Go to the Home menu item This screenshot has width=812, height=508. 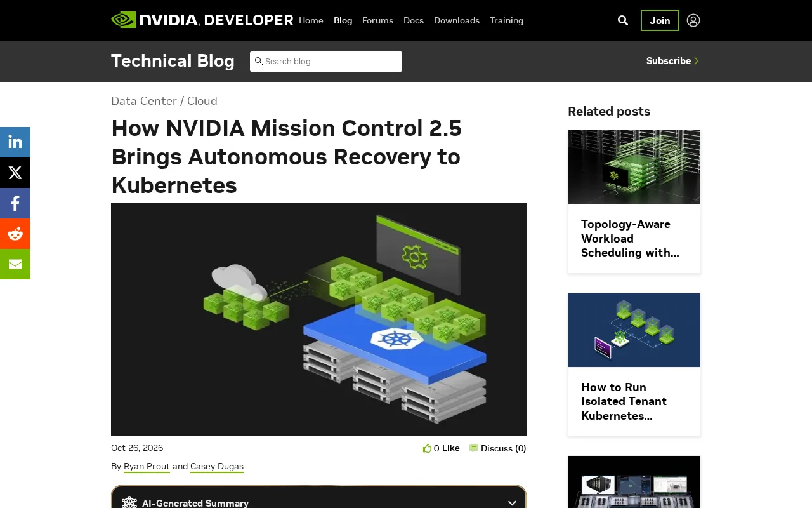(x=311, y=20)
